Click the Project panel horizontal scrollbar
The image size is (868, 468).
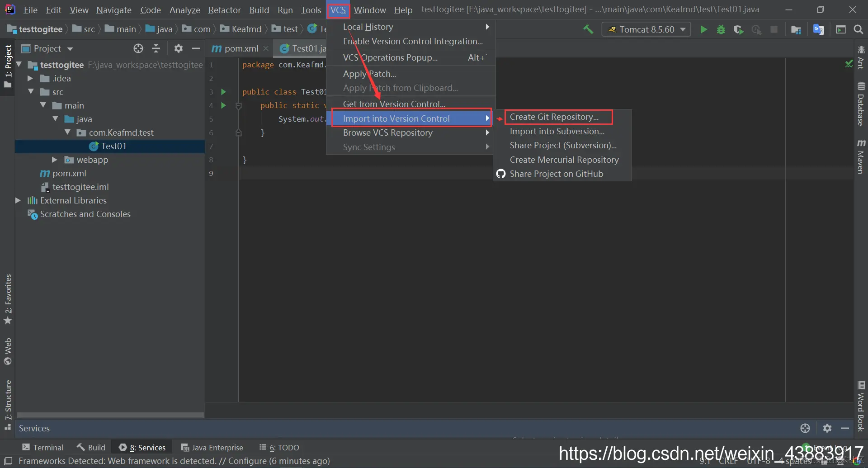(111, 415)
